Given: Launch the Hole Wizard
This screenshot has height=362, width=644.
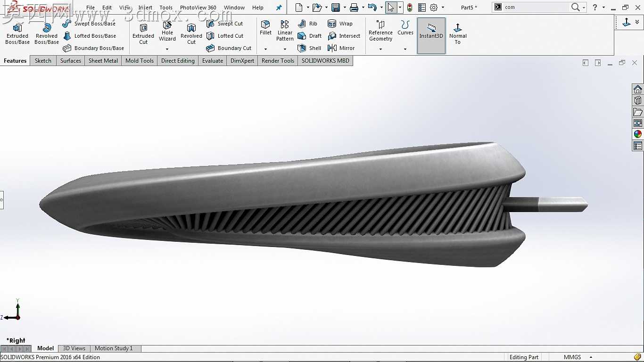Looking at the screenshot, I should (x=167, y=31).
